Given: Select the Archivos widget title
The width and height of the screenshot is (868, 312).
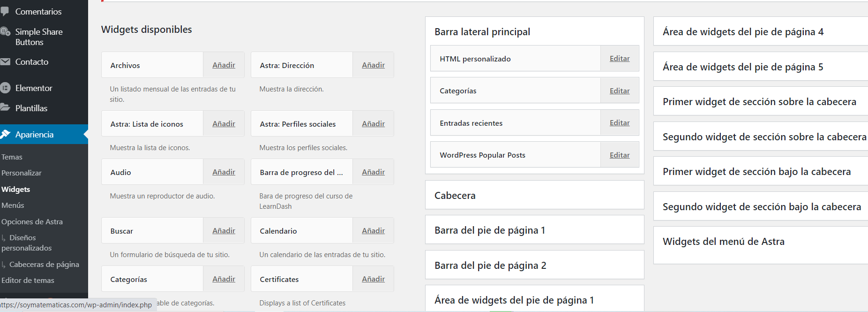Looking at the screenshot, I should pyautogui.click(x=125, y=65).
